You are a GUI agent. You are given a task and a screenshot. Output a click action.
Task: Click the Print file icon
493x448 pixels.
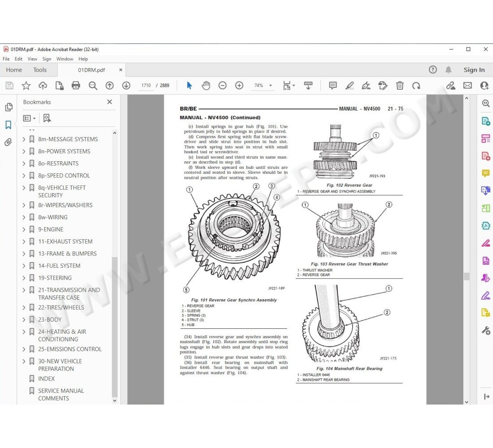(76, 86)
